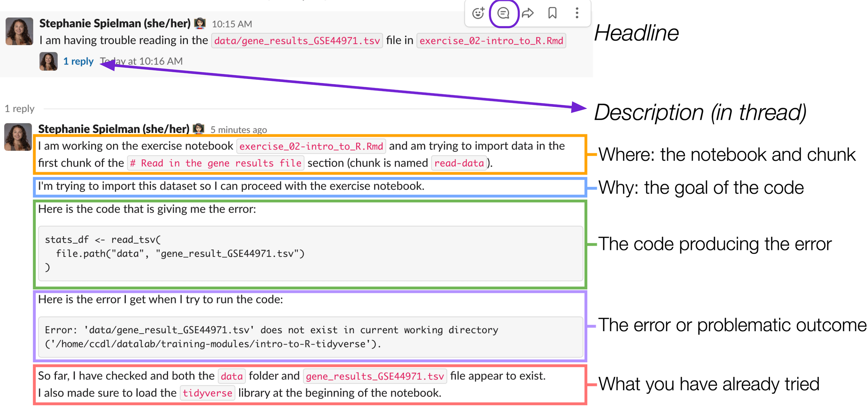Click the file.path("data", ...) code line

[180, 254]
